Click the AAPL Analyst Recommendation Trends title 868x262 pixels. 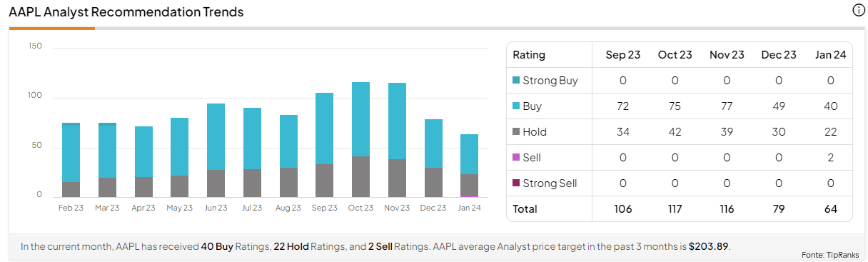(x=126, y=12)
